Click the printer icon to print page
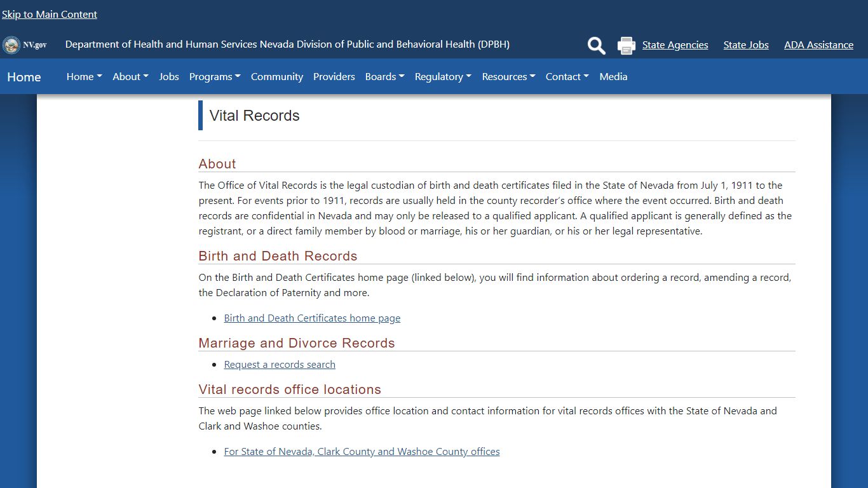868x488 pixels. pyautogui.click(x=627, y=45)
